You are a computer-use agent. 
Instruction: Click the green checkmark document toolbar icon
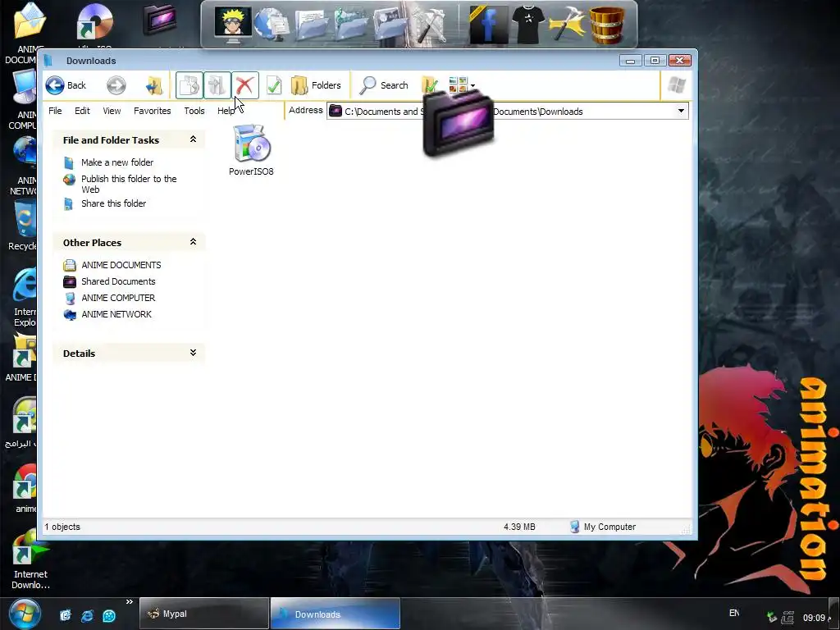[274, 85]
